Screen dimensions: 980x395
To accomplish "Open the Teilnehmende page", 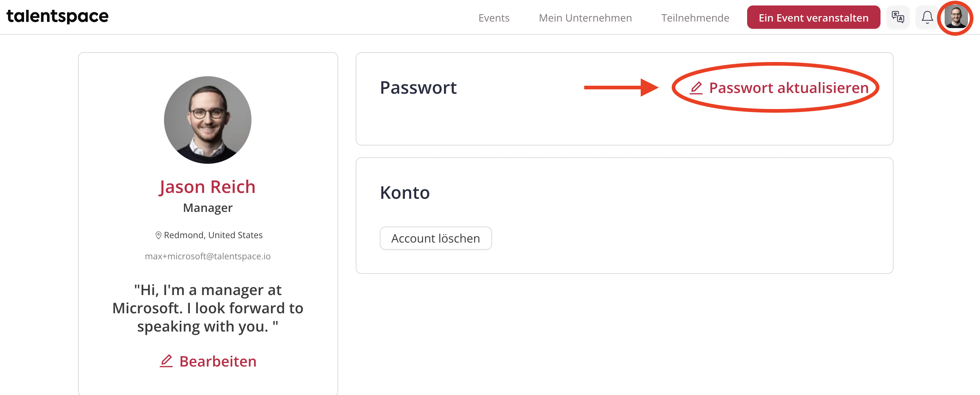I will tap(695, 18).
